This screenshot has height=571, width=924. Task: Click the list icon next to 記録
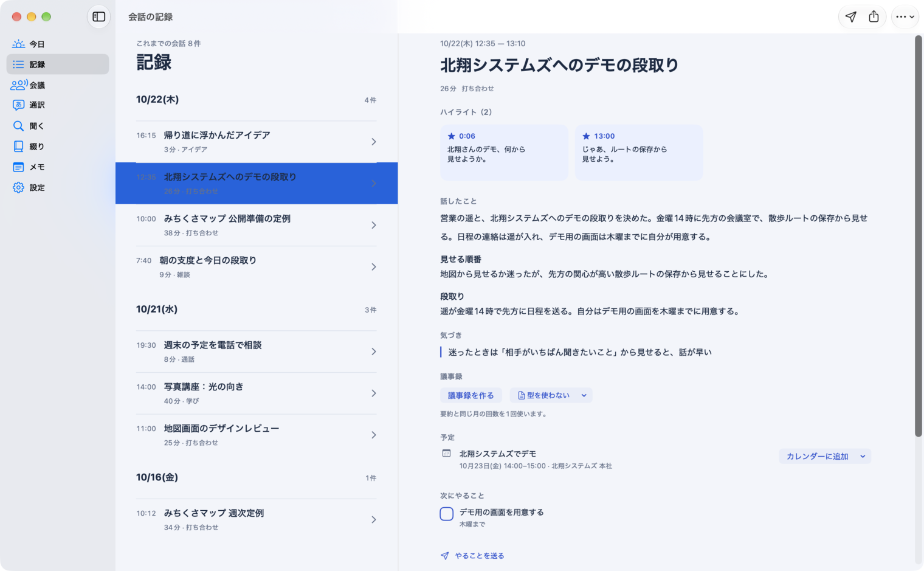pyautogui.click(x=18, y=64)
